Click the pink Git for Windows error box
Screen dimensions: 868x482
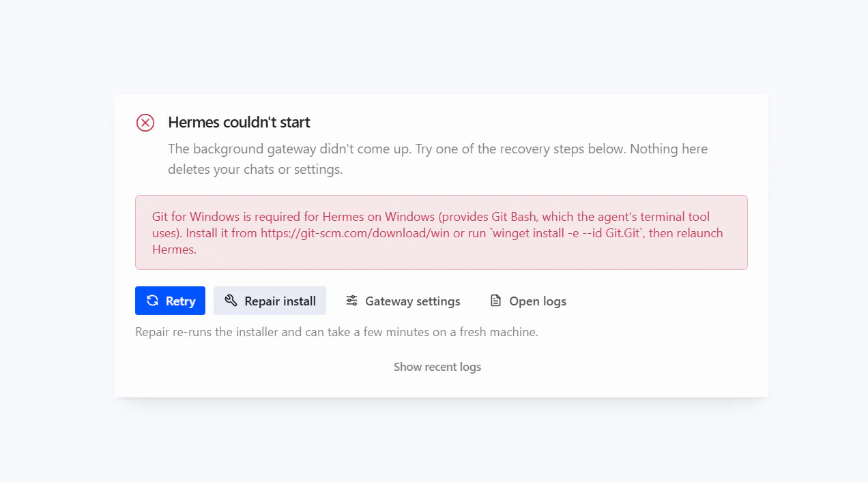pyautogui.click(x=442, y=232)
